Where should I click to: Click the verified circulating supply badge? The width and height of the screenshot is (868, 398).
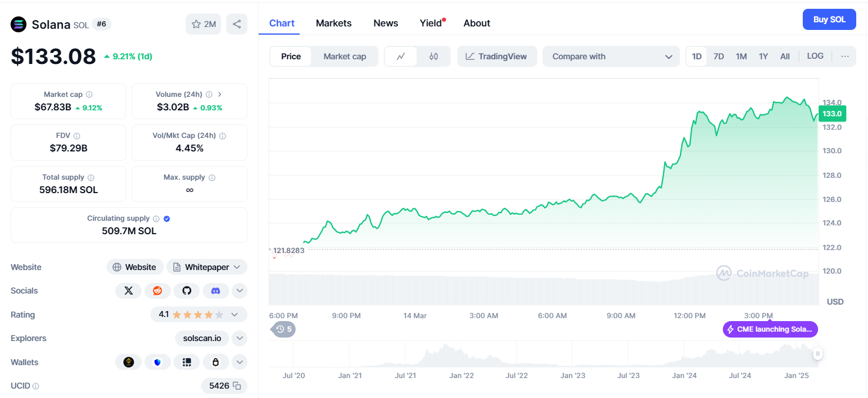(x=167, y=218)
